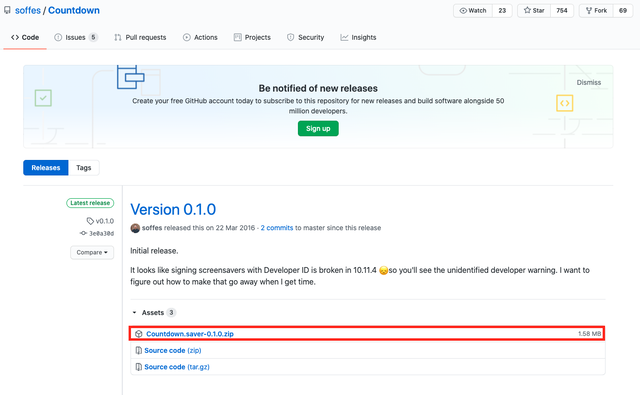Open the Countdown repository link
The height and width of the screenshot is (395, 640).
74,11
